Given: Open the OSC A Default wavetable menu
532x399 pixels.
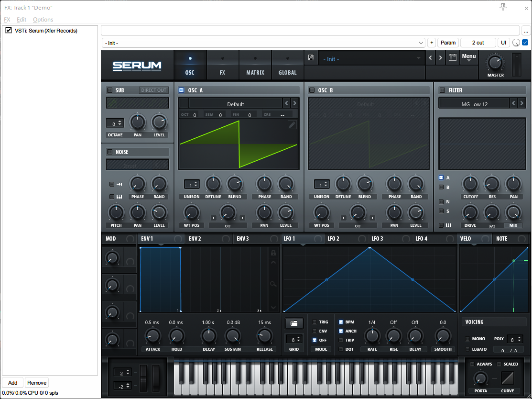Looking at the screenshot, I should (236, 104).
